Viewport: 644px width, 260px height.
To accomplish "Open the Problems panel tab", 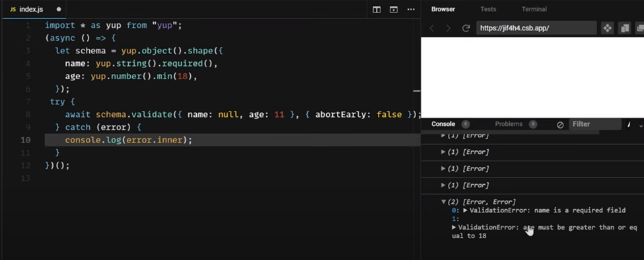I will [509, 124].
